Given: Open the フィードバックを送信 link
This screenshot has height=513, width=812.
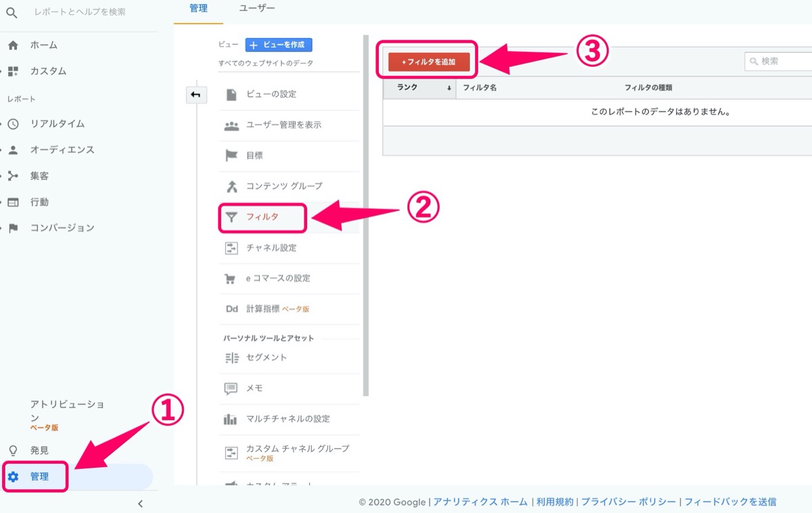Looking at the screenshot, I should 730,502.
